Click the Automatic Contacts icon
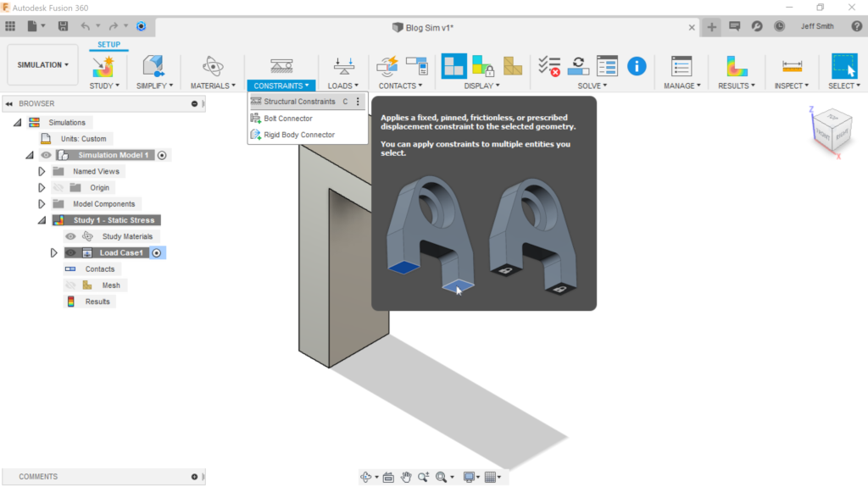868x487 pixels. (387, 66)
